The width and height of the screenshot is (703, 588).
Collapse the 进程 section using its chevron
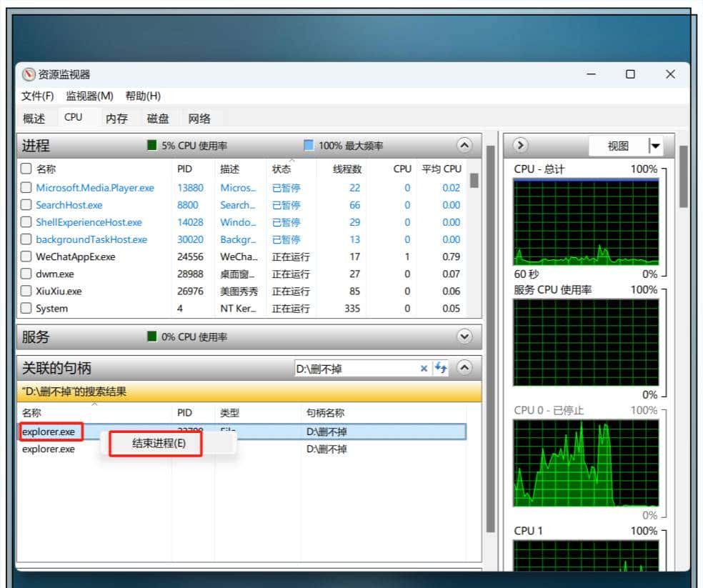coord(464,146)
